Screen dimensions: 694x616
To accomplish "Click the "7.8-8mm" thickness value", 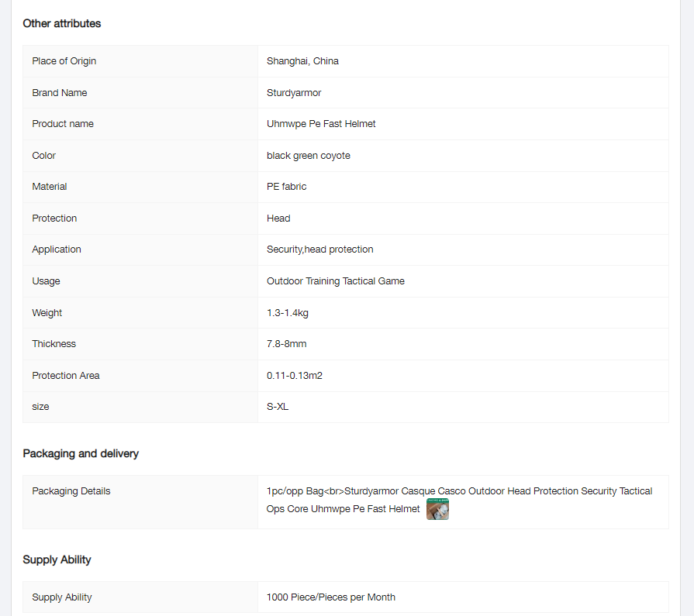I will 287,344.
